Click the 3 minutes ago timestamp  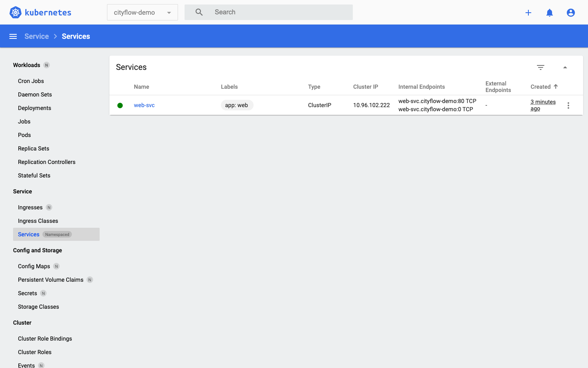[543, 105]
